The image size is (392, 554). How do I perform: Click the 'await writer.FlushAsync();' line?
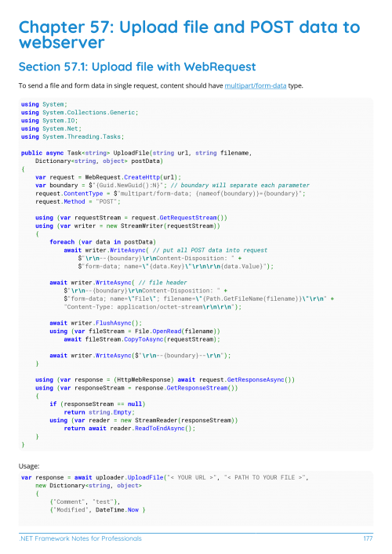[96, 324]
